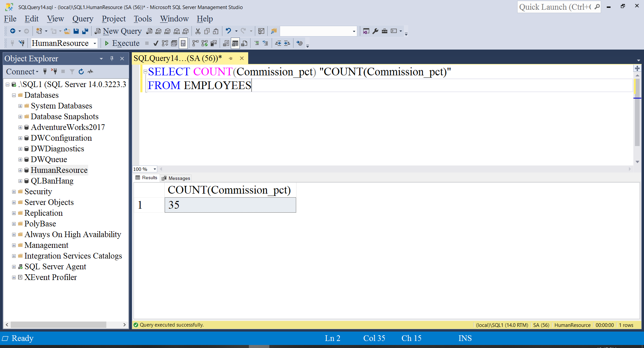Select the QLBanHang database
The image size is (644, 348).
point(52,181)
